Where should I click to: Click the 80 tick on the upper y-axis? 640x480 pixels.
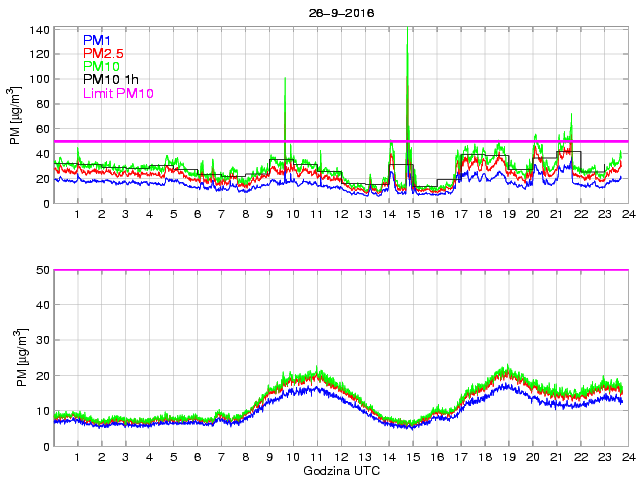click(42, 104)
